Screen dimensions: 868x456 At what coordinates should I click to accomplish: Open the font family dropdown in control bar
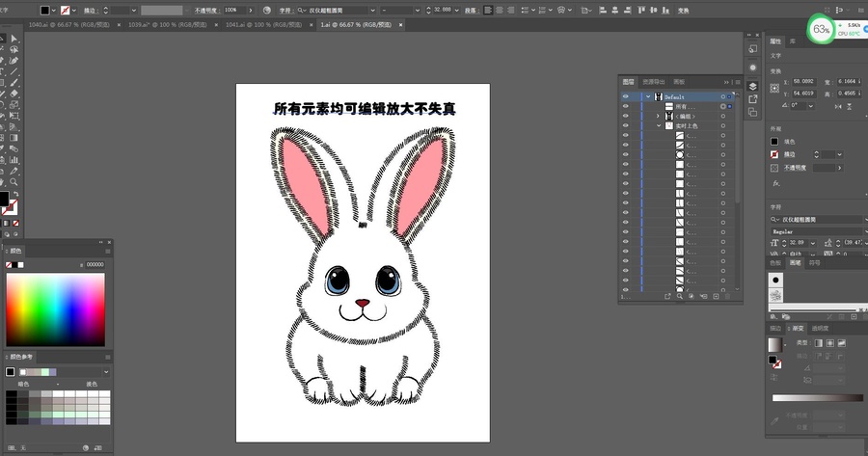point(372,11)
